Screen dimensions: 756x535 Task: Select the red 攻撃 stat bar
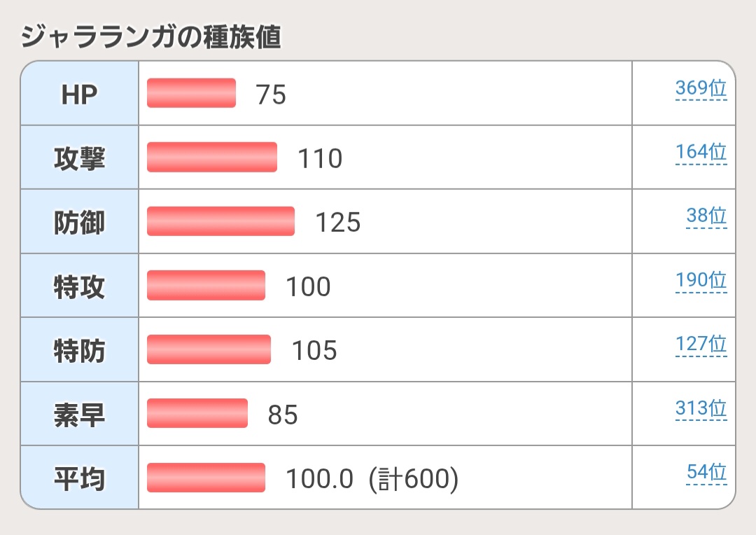click(211, 157)
